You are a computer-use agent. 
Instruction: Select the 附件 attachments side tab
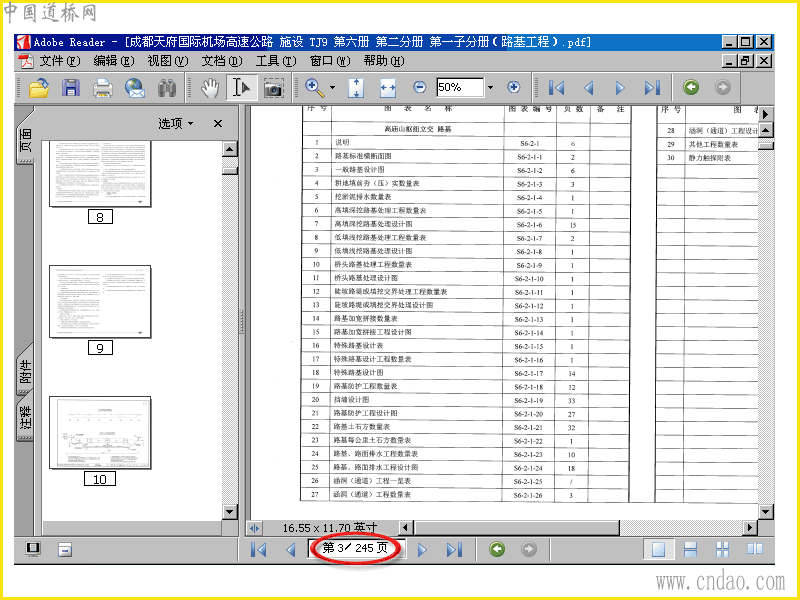[x=26, y=371]
